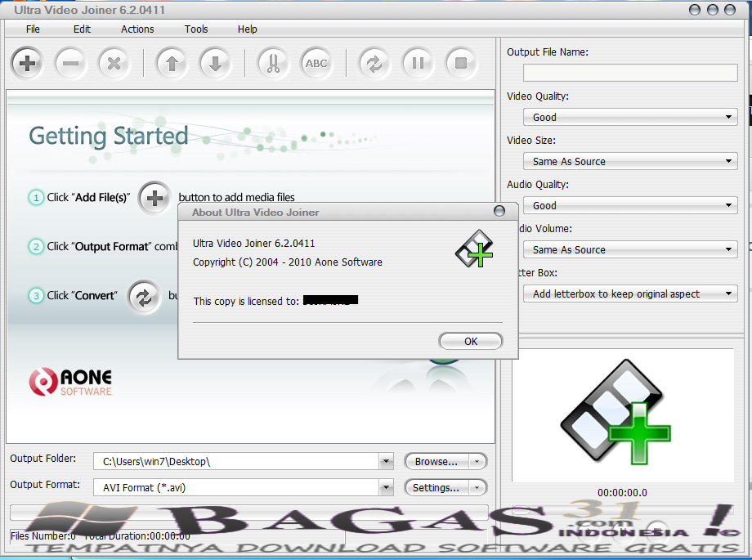Open the Tools menu
The width and height of the screenshot is (752, 560).
click(x=196, y=29)
